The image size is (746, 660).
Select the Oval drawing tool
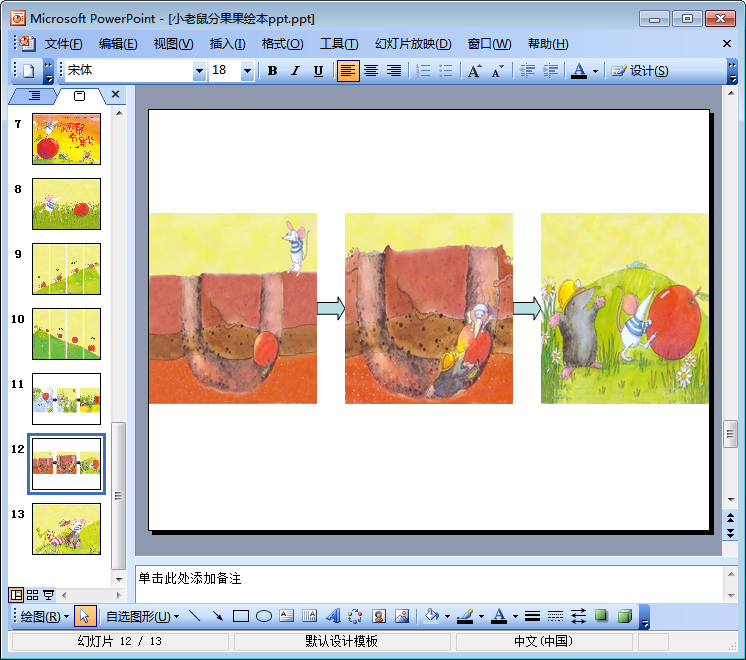(264, 617)
